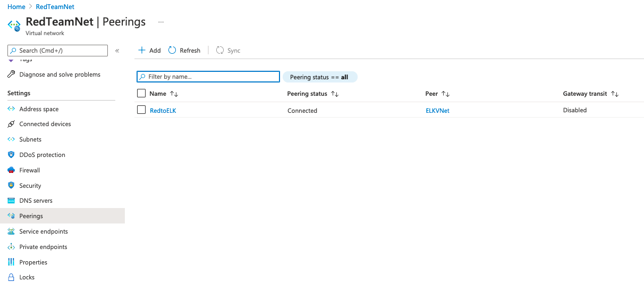Click the Locks padlock icon

pyautogui.click(x=11, y=277)
